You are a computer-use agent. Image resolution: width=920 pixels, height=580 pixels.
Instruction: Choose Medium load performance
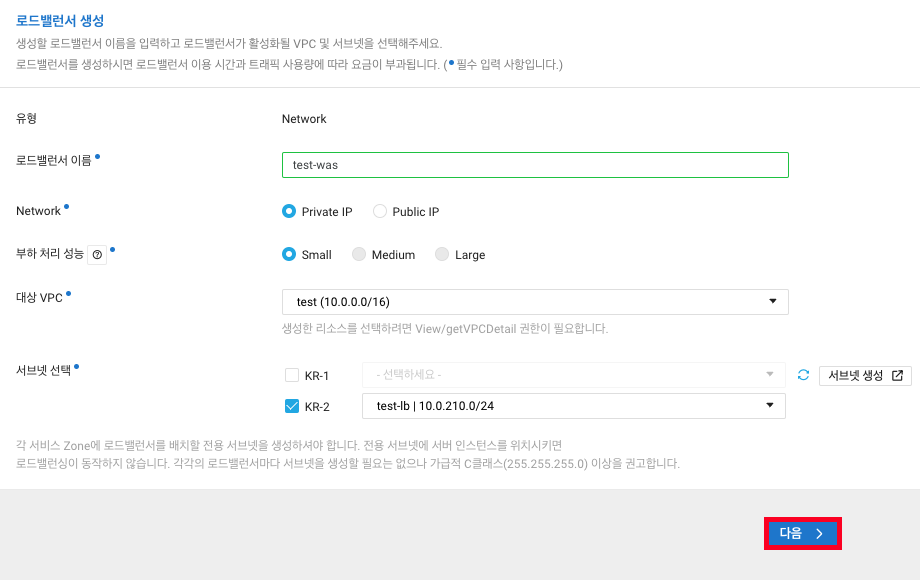[358, 254]
